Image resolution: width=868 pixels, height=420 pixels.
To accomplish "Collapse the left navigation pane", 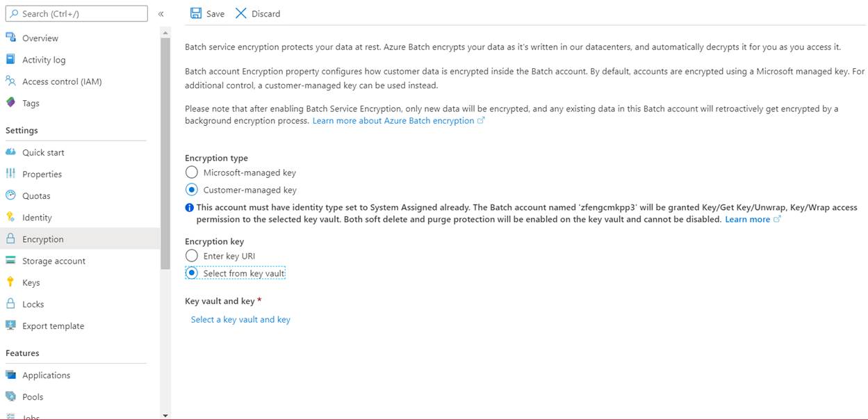I will click(161, 13).
